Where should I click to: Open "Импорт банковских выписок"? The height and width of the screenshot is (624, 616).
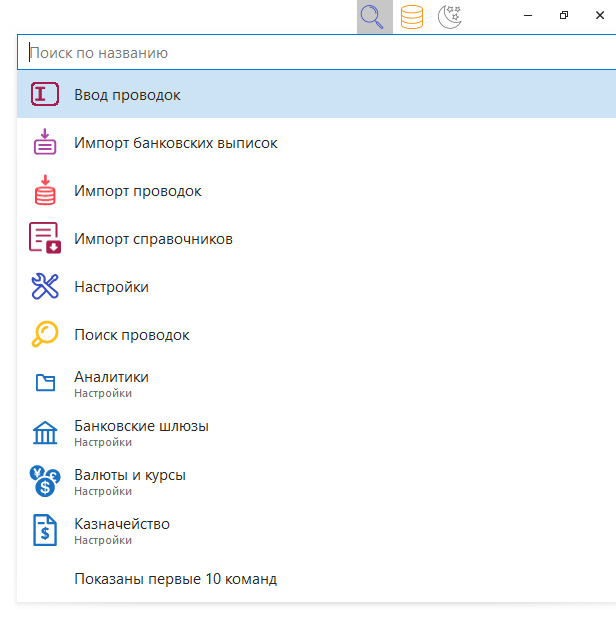(x=176, y=143)
